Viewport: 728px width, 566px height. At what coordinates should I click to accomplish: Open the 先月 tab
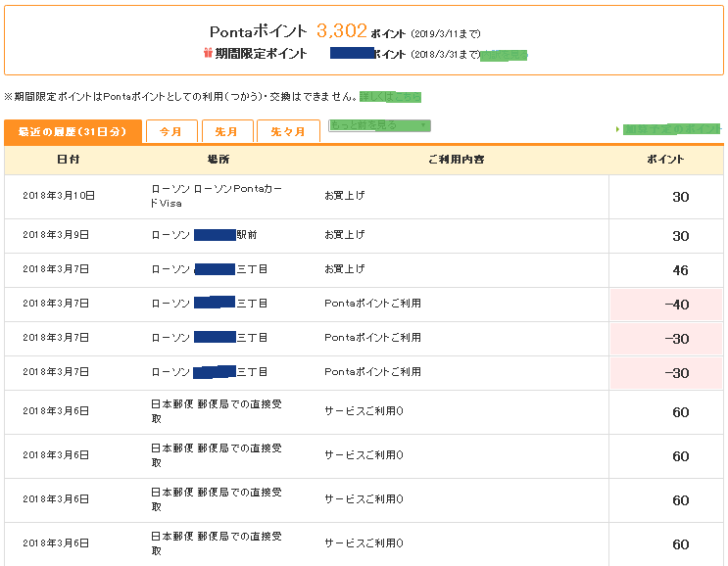pos(227,132)
